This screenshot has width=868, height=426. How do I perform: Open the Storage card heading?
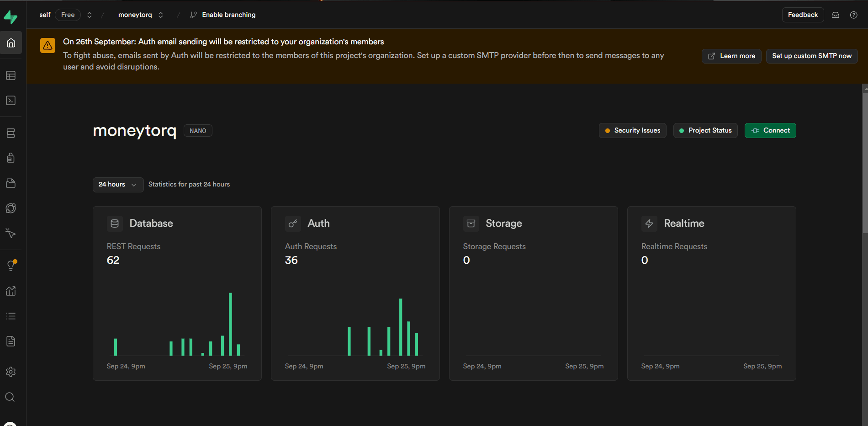504,224
